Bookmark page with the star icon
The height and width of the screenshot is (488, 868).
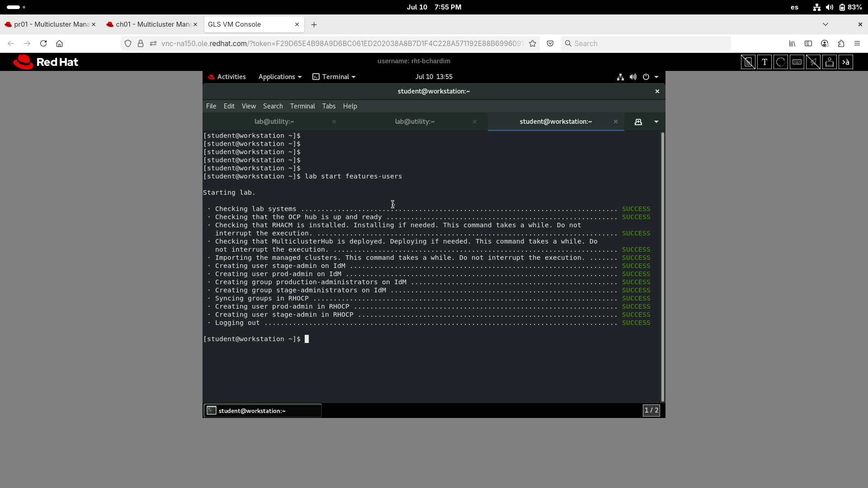click(x=533, y=43)
